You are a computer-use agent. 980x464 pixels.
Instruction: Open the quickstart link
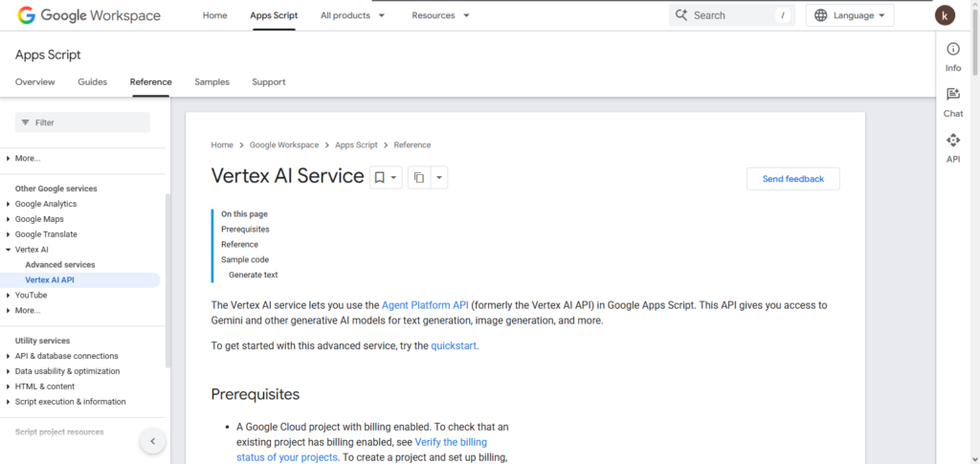(x=454, y=345)
